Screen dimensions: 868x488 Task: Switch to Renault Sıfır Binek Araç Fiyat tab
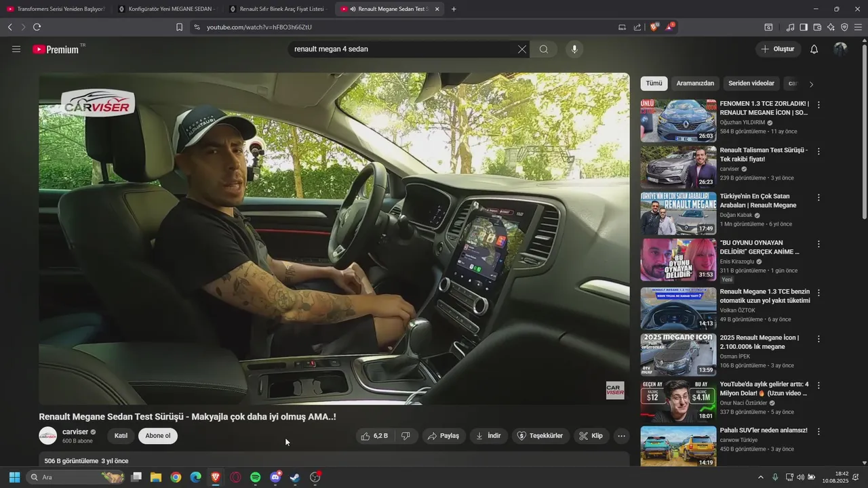(x=278, y=9)
